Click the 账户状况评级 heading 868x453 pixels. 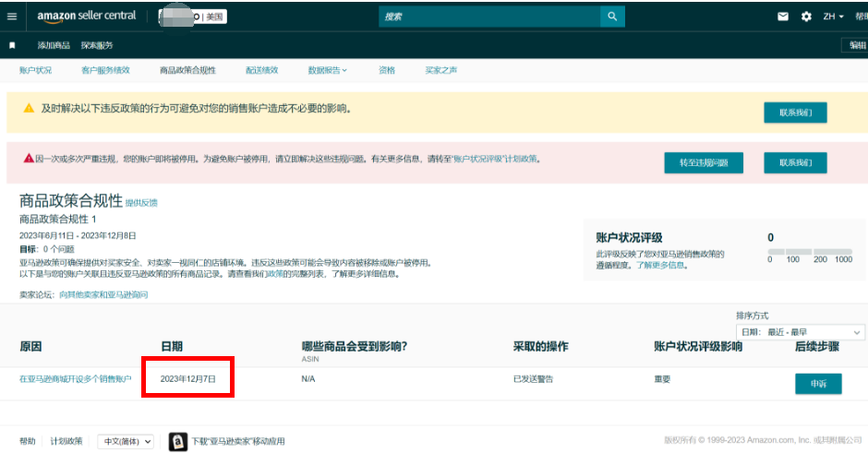click(x=629, y=238)
